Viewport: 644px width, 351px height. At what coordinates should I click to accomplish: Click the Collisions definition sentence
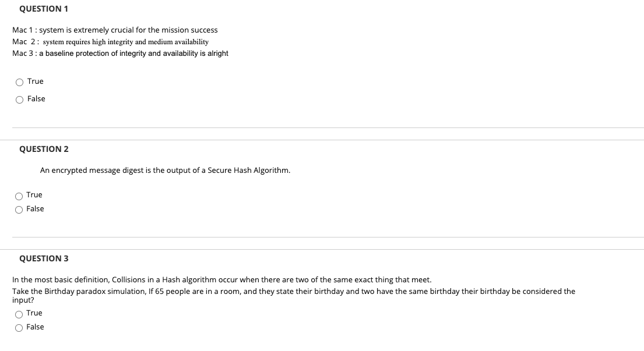[x=221, y=279]
